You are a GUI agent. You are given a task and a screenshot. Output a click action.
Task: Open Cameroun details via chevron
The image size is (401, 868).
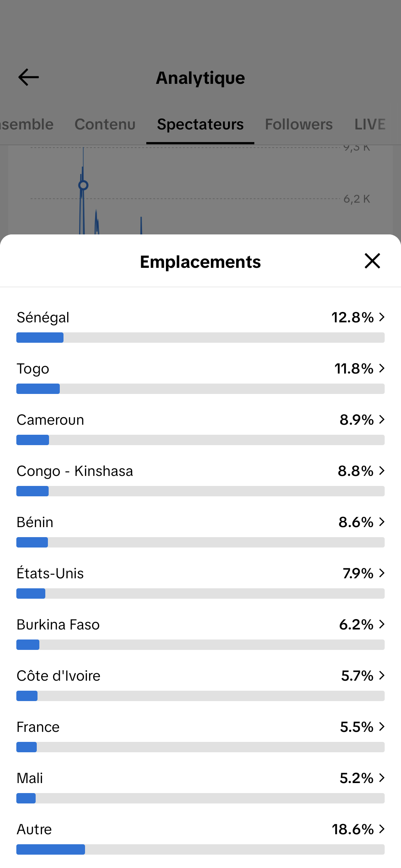point(382,420)
